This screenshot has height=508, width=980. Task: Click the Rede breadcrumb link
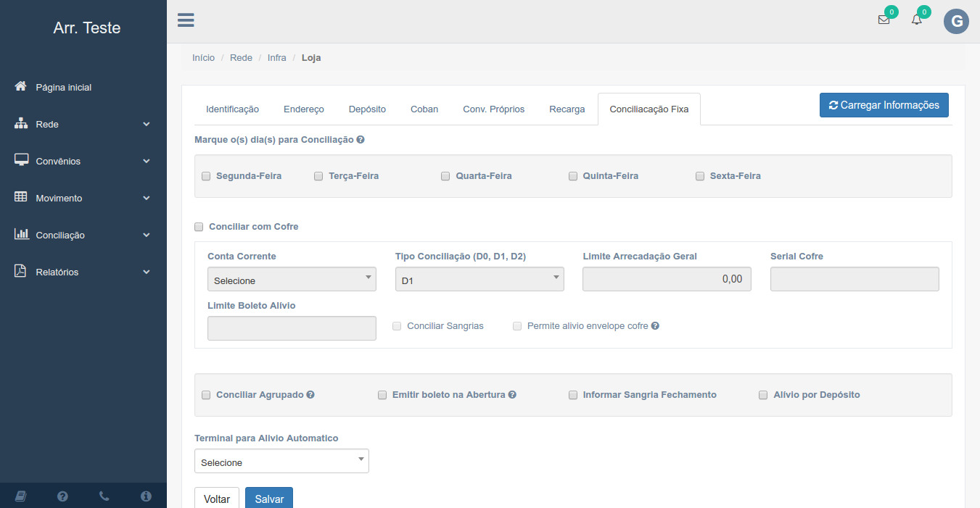(x=241, y=58)
